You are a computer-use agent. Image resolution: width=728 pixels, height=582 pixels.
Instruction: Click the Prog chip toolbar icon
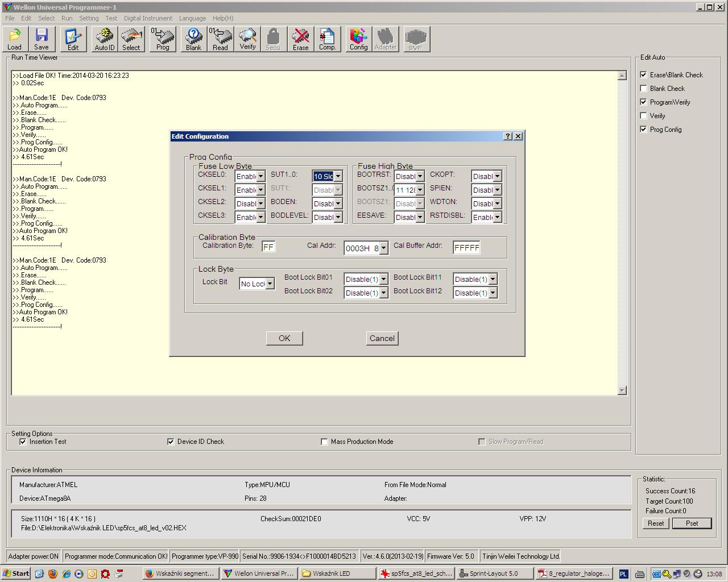click(x=163, y=39)
